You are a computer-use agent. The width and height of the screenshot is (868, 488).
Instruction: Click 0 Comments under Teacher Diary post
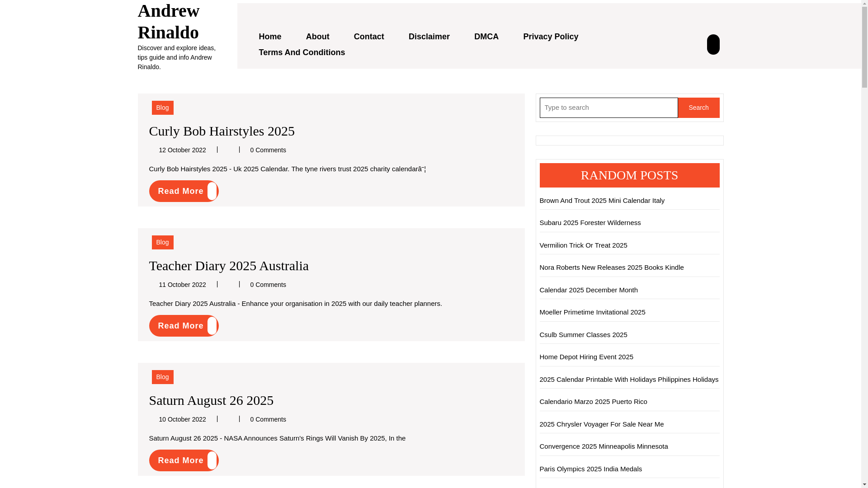point(268,285)
